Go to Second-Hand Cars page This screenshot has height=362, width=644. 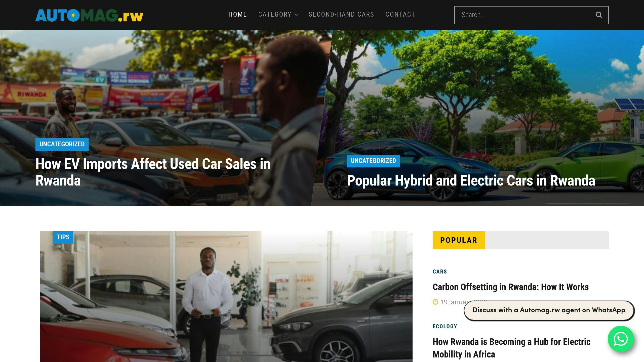point(341,14)
